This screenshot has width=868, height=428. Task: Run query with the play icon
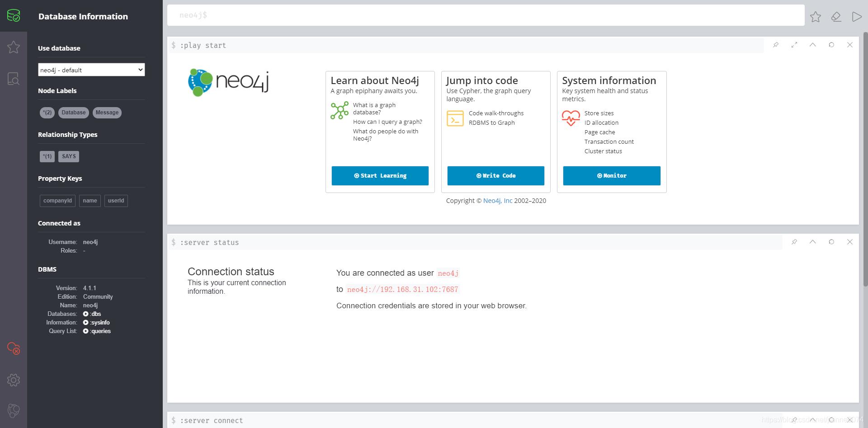(856, 17)
